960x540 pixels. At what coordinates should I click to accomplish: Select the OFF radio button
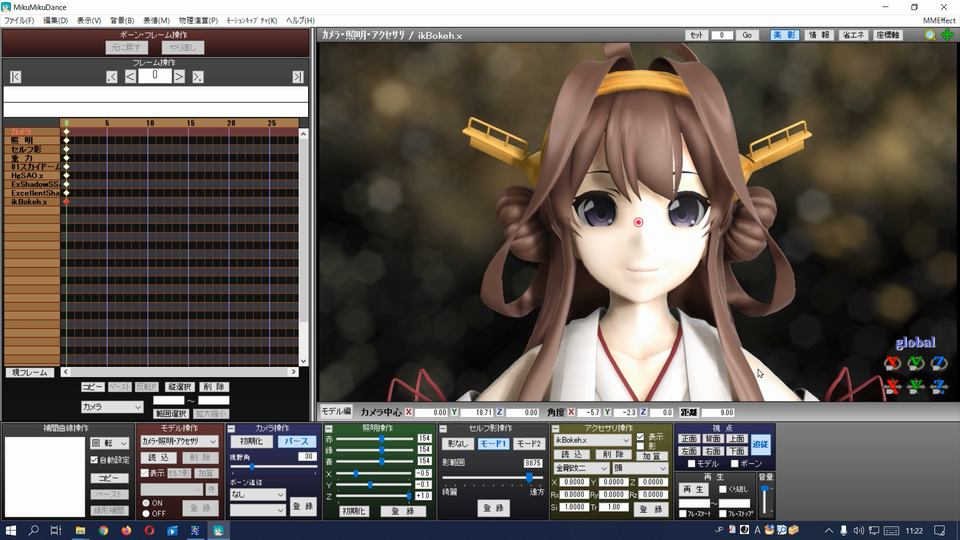[146, 513]
